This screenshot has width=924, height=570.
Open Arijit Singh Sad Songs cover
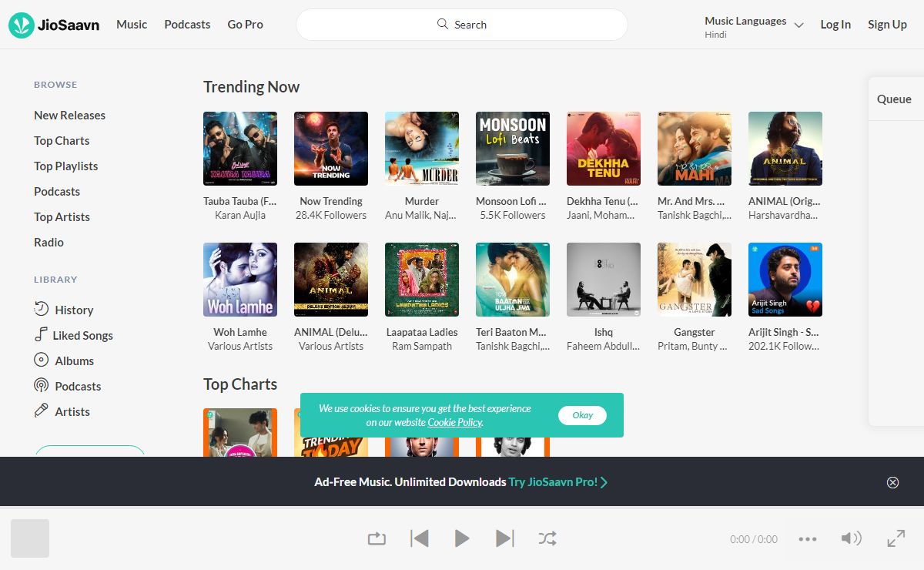[x=785, y=280]
